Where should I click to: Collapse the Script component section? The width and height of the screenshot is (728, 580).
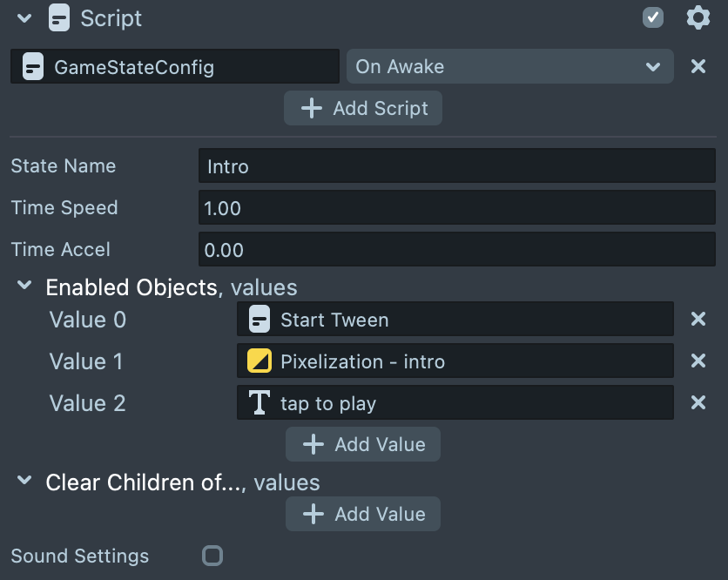24,18
